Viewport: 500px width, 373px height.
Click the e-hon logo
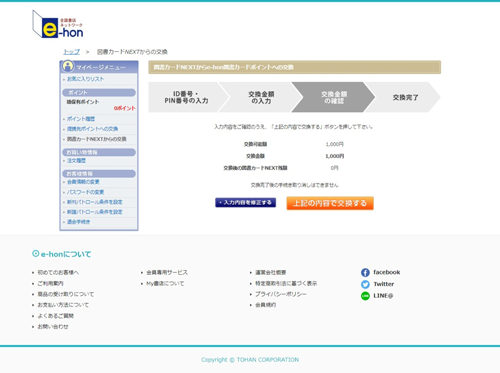click(58, 24)
